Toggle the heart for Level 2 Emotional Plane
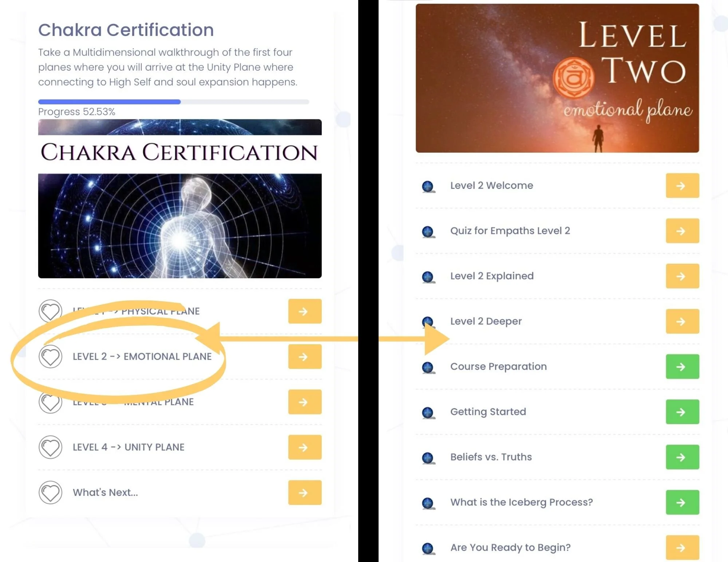 pyautogui.click(x=50, y=356)
